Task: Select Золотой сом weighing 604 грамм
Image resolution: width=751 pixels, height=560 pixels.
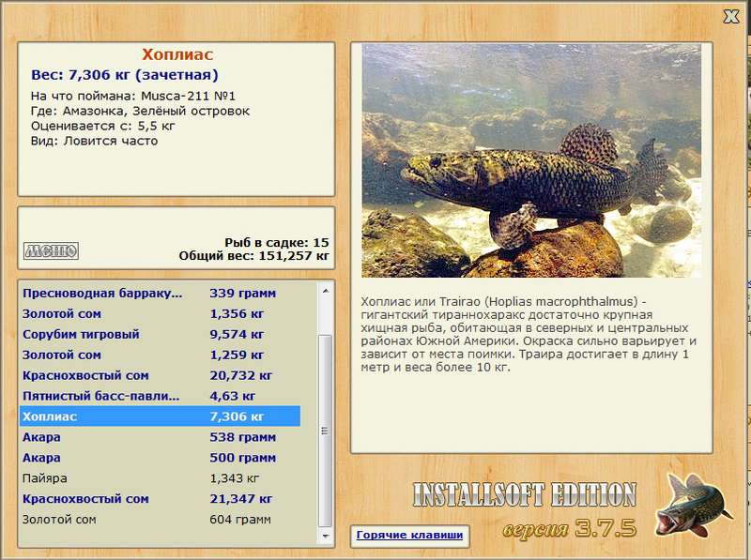Action: tap(160, 520)
